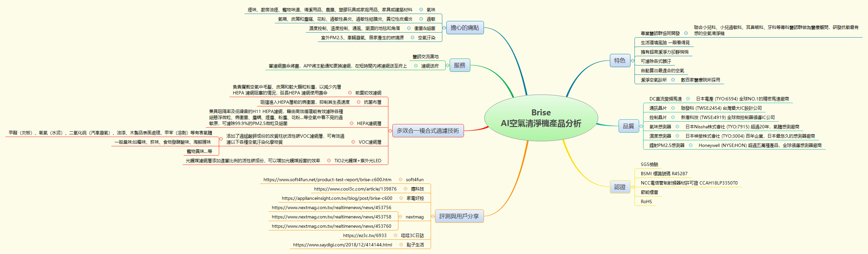868x254 pixels.
Task: Select the 自動算出最適合的空氣 subtopic
Action: 662,71
